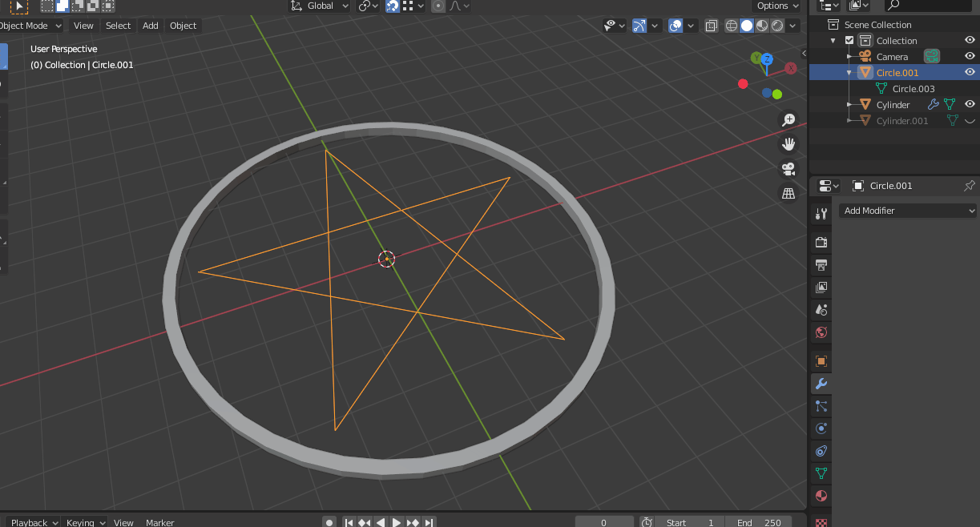Collapse the Circle.001 outliner entry

click(x=848, y=72)
